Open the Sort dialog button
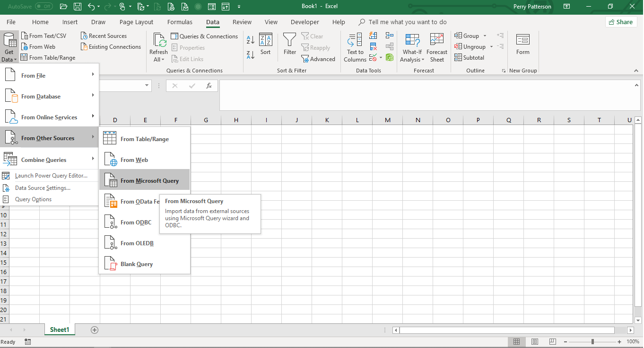This screenshot has height=348, width=644. coord(266,45)
